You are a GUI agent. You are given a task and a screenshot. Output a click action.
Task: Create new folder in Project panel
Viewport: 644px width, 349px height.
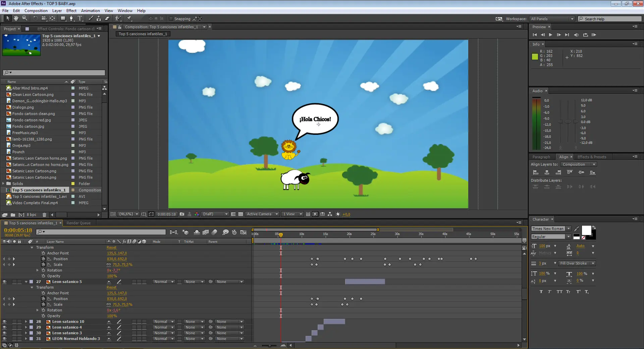(13, 215)
